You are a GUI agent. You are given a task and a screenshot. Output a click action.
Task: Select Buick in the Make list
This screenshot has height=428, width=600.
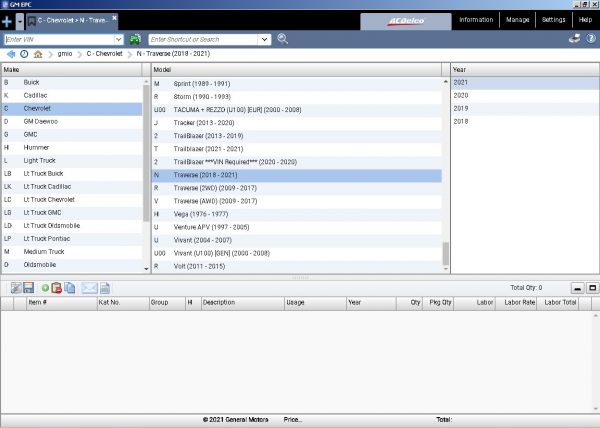tap(72, 83)
